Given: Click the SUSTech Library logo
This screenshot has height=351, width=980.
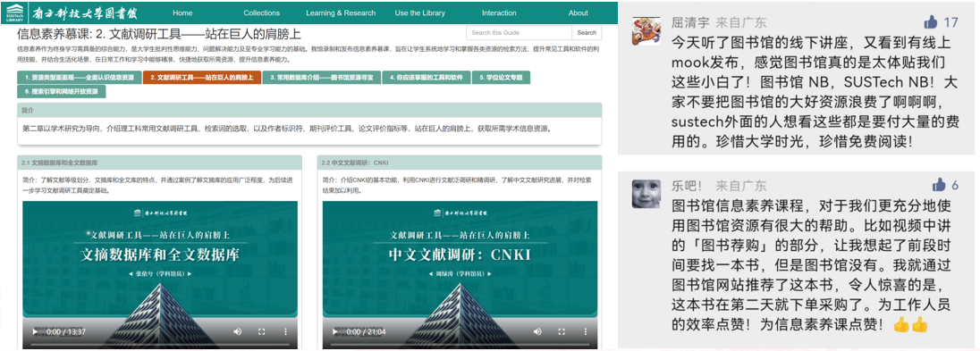Looking at the screenshot, I should click(14, 13).
